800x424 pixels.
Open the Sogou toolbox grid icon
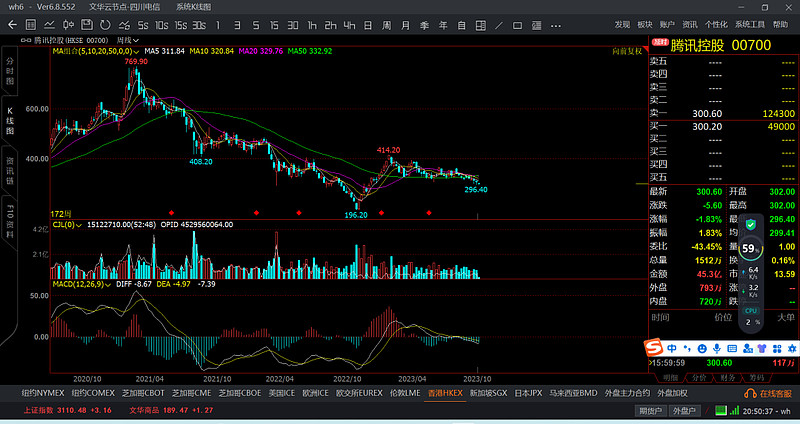[777, 348]
